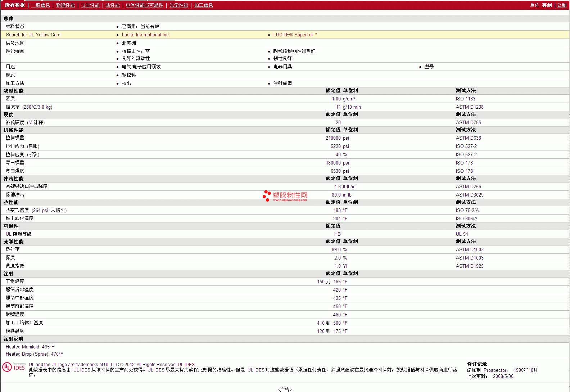Screen dimensions: 570x392
Task: Select 英制 units
Action: [x=547, y=5]
